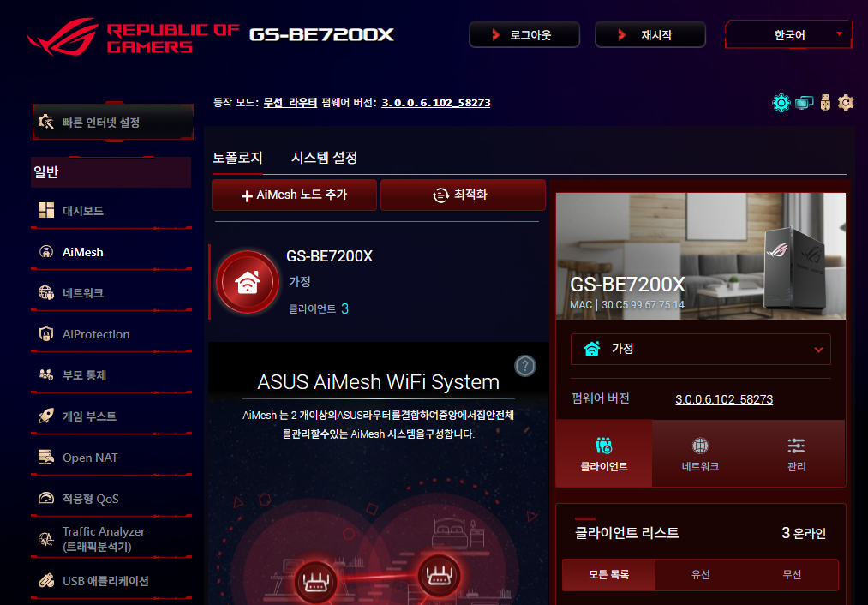
Task: Select the 유선 client filter tab
Action: pos(700,574)
